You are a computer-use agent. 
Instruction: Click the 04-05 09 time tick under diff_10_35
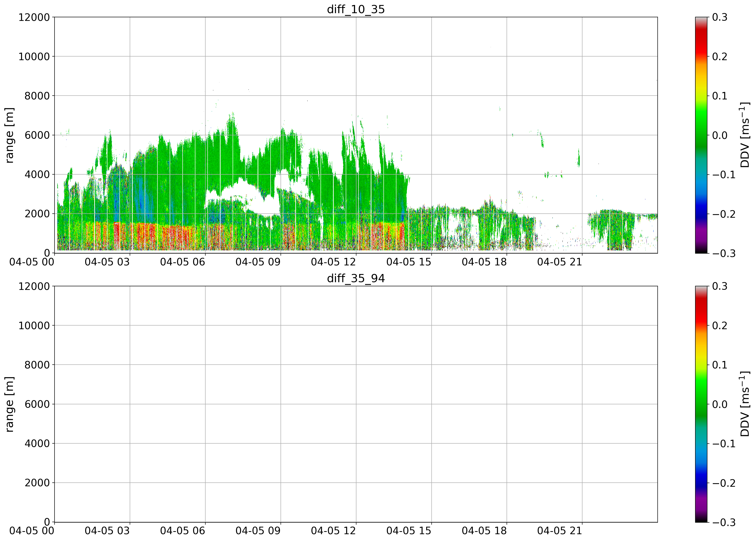click(258, 262)
